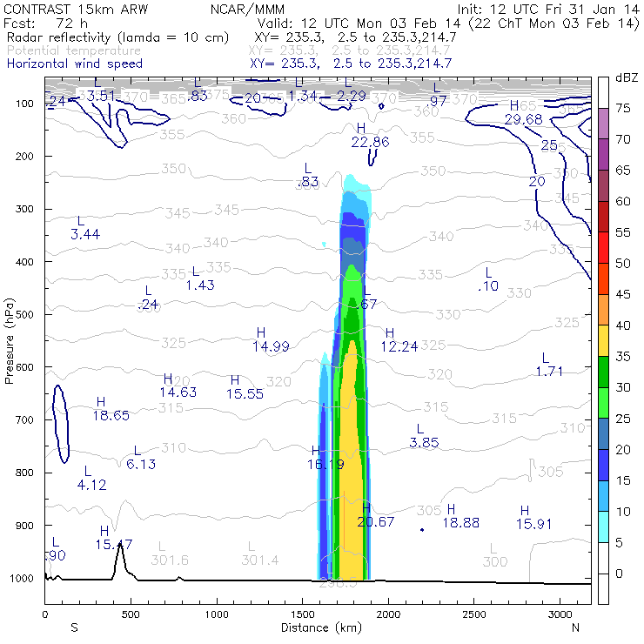
Task: Click the wind maximum value '22.86'
Action: 370,142
